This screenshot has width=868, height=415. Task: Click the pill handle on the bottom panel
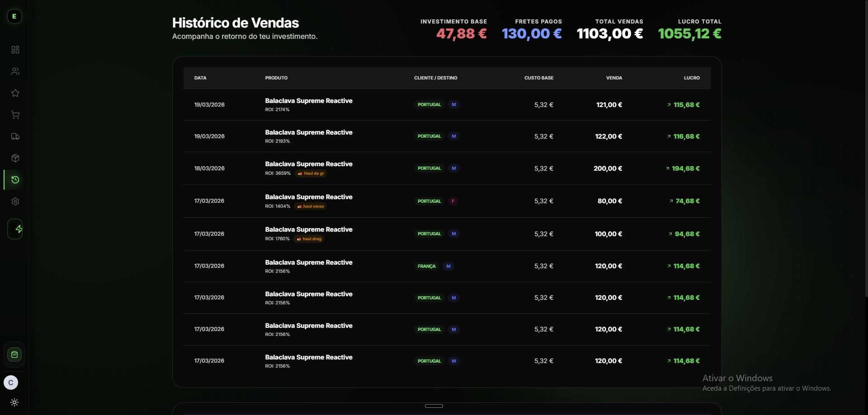click(434, 406)
